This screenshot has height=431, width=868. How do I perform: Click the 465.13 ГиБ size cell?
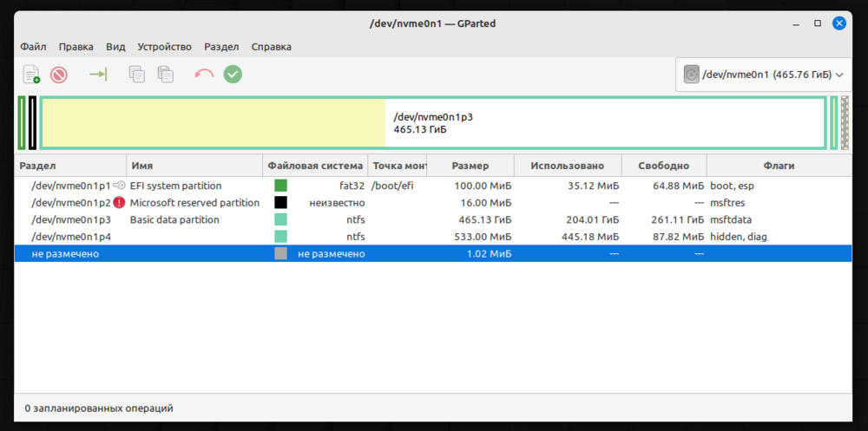[x=485, y=220]
